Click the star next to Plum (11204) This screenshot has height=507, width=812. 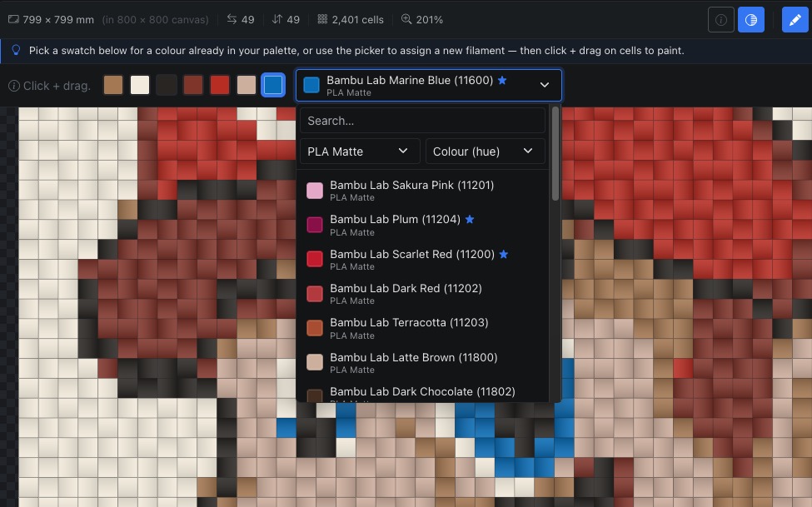pyautogui.click(x=469, y=219)
